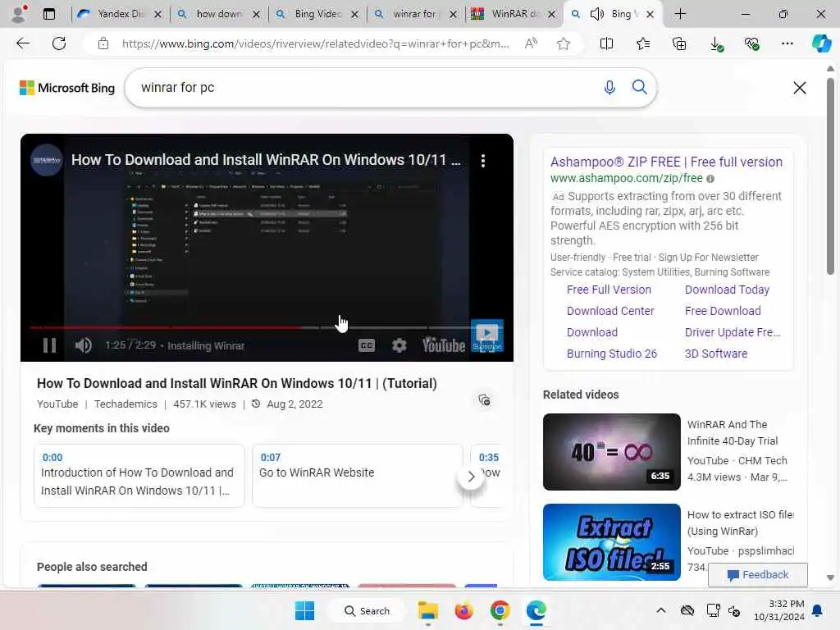Image resolution: width=840 pixels, height=630 pixels.
Task: Open taskbar clock 3:32 PM
Action: point(779,610)
